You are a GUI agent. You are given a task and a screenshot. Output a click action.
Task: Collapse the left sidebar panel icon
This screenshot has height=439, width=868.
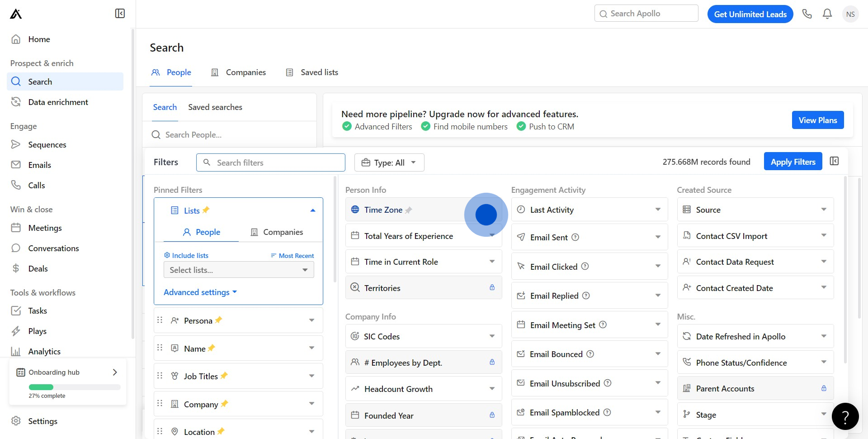pos(120,14)
